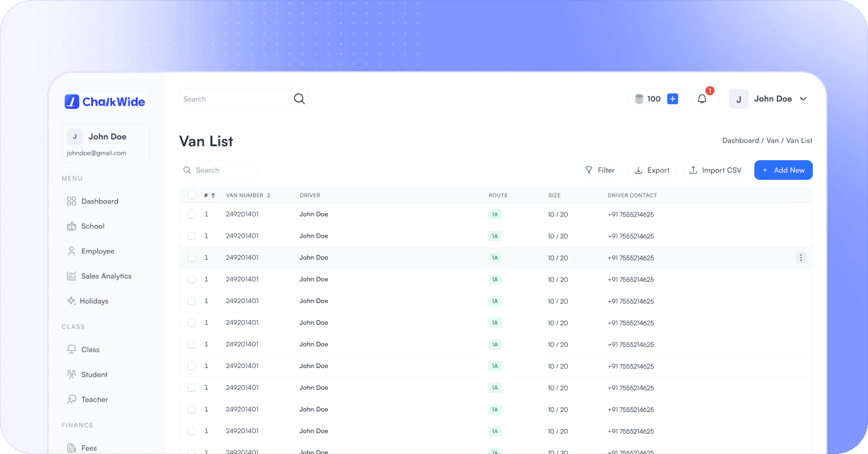Image resolution: width=868 pixels, height=454 pixels.
Task: Focus the Van List search field
Action: coord(223,171)
